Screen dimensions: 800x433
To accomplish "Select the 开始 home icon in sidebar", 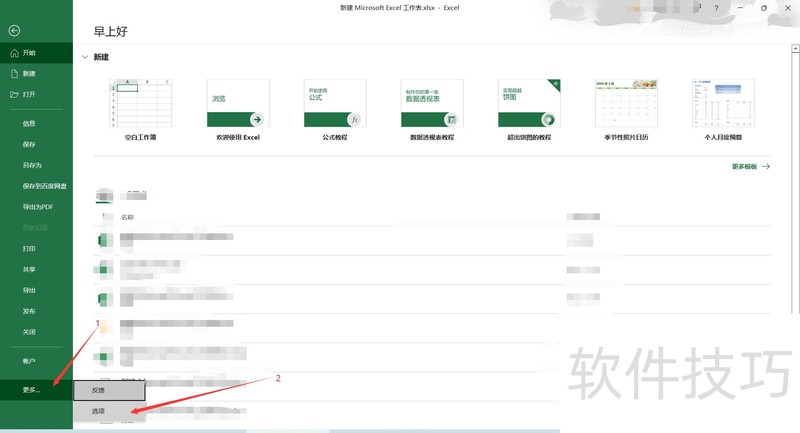I will (14, 53).
